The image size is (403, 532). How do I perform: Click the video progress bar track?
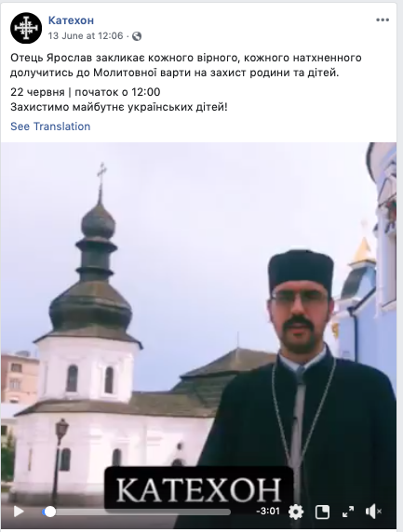click(x=137, y=512)
